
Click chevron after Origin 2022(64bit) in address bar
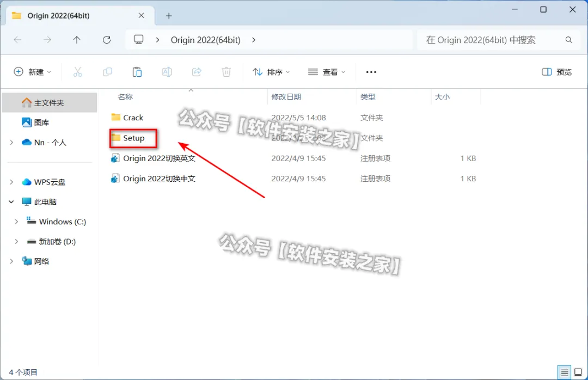pos(254,40)
